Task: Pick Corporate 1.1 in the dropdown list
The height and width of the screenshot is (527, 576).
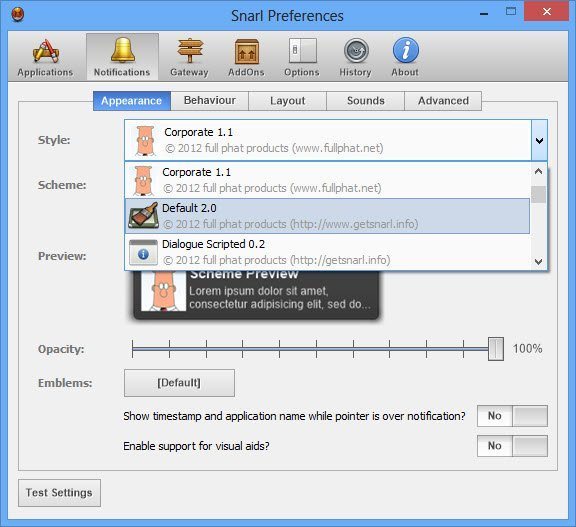Action: click(x=327, y=180)
